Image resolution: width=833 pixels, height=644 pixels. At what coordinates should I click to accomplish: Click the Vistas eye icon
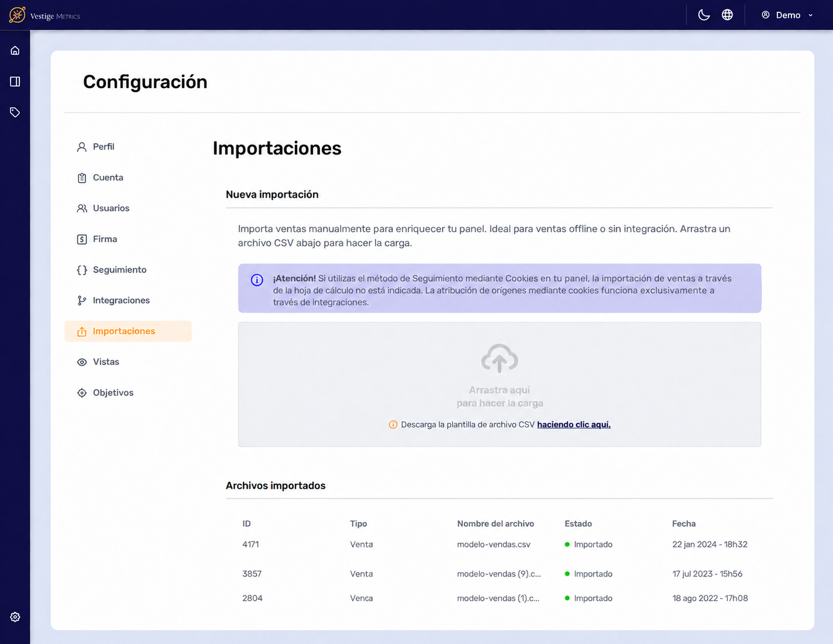click(82, 362)
